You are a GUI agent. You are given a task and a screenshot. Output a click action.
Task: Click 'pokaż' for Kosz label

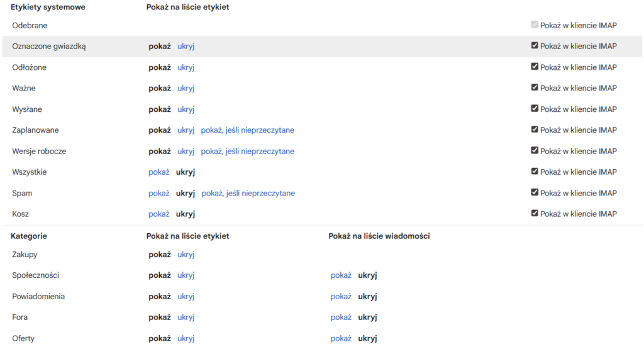coord(159,214)
